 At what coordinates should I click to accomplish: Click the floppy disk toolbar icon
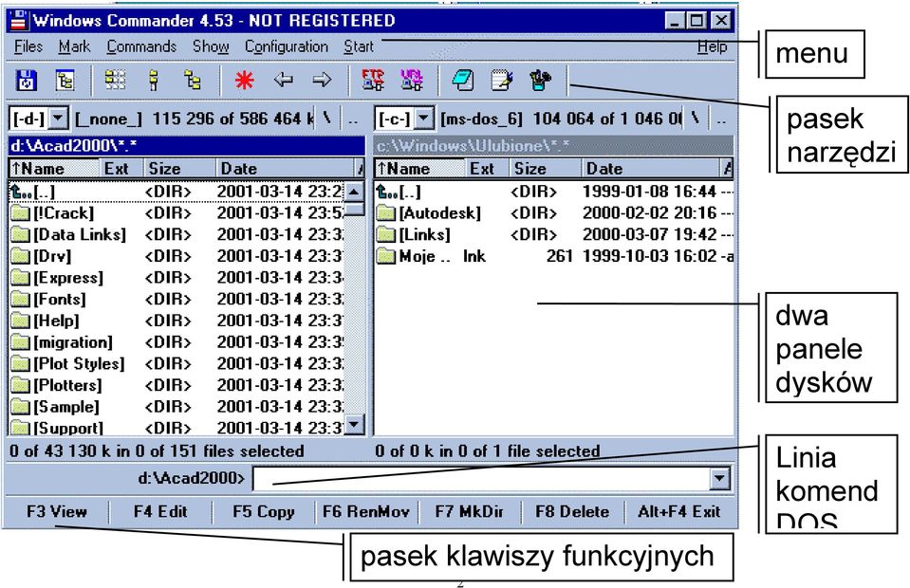point(26,80)
